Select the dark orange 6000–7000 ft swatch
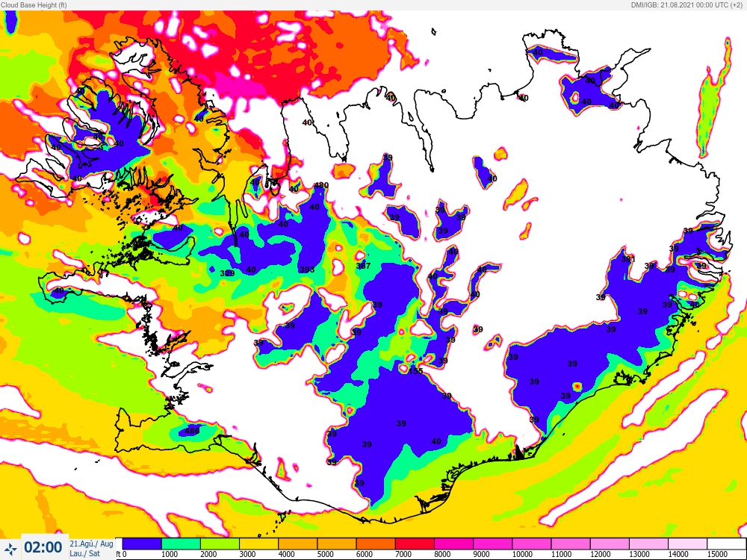747x560 pixels. click(x=376, y=544)
